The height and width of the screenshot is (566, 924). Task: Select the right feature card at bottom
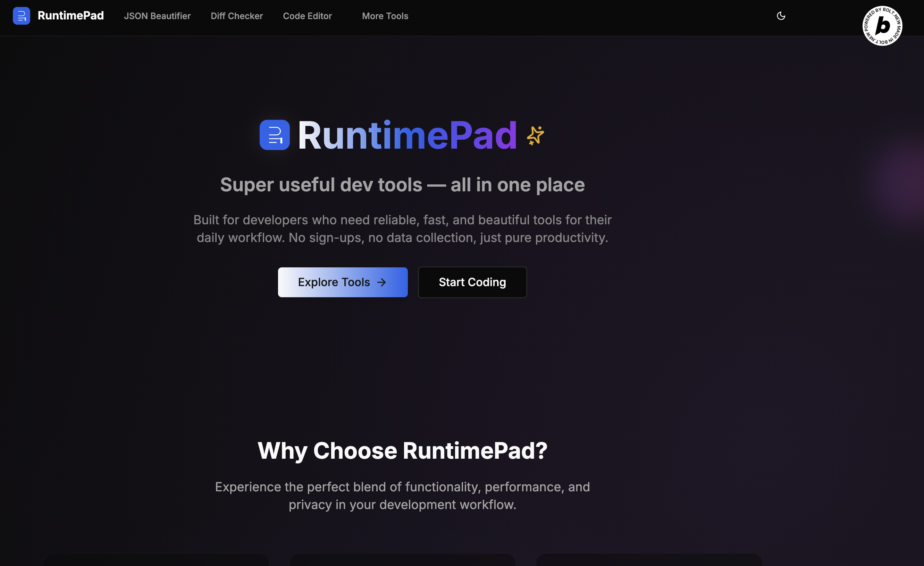[x=649, y=560]
